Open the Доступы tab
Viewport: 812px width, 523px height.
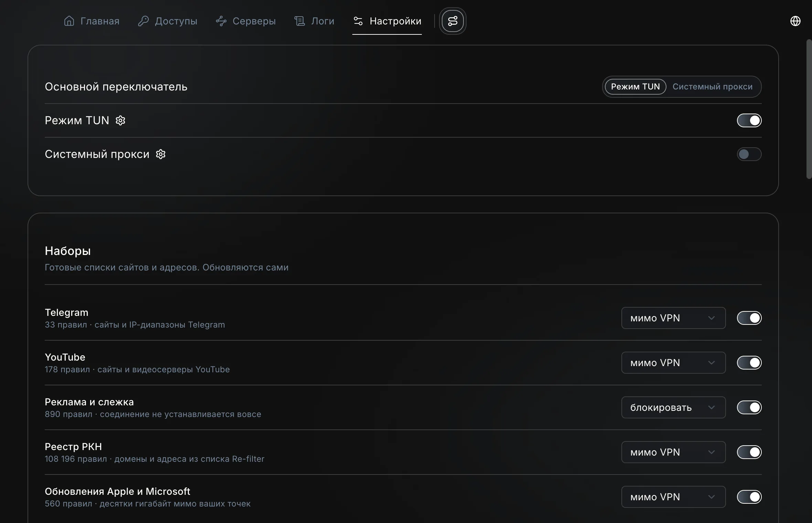[168, 21]
